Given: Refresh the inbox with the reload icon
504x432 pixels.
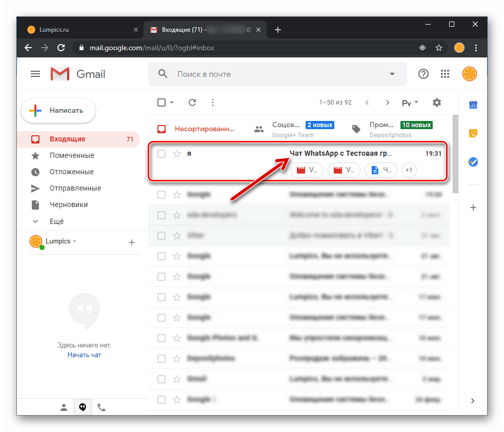Looking at the screenshot, I should (x=192, y=102).
